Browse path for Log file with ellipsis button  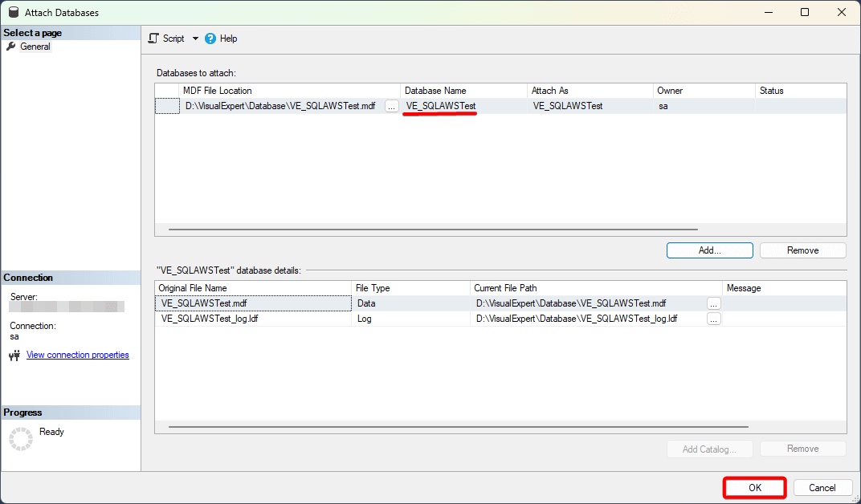tap(714, 319)
